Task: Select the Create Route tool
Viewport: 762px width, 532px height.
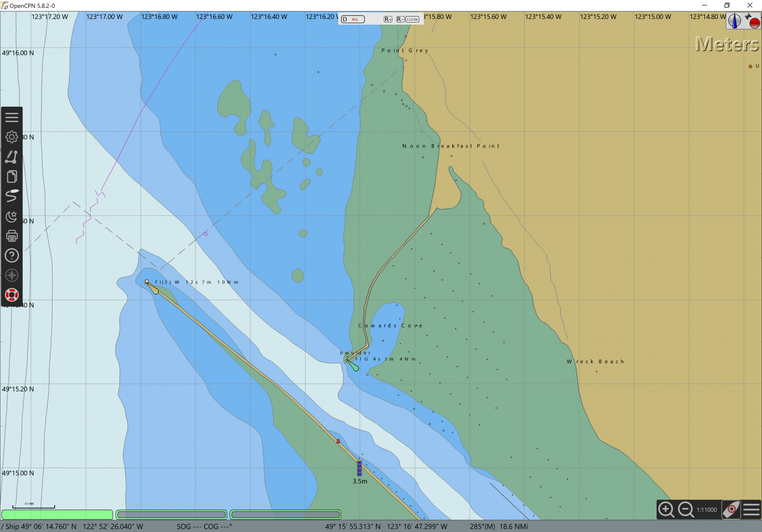Action: point(12,157)
